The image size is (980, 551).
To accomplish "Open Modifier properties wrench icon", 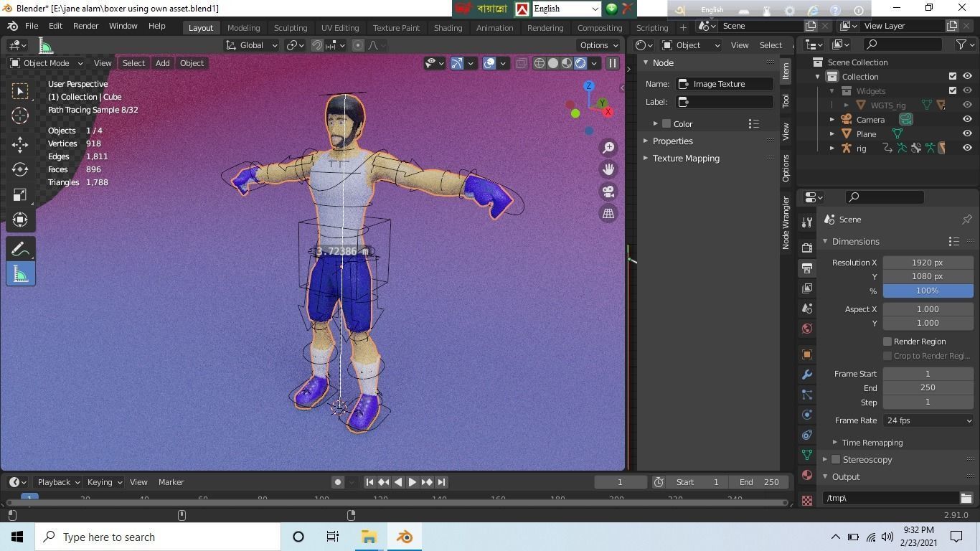I will pos(807,375).
